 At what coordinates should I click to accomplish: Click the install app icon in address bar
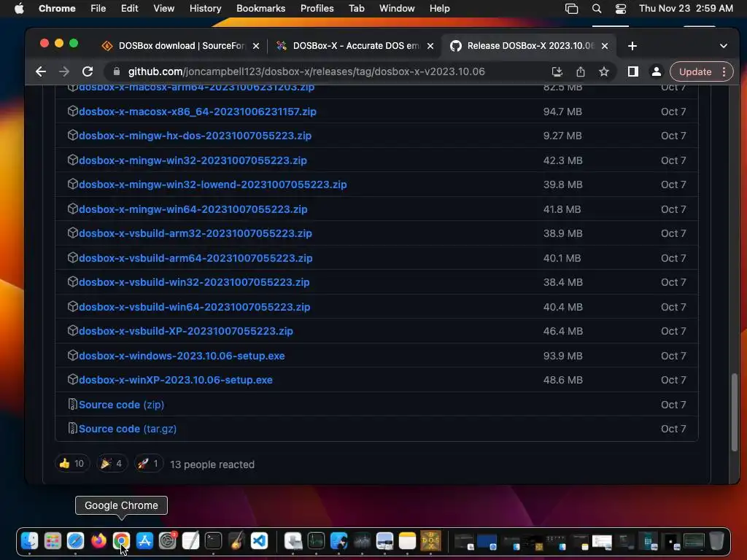click(x=557, y=71)
